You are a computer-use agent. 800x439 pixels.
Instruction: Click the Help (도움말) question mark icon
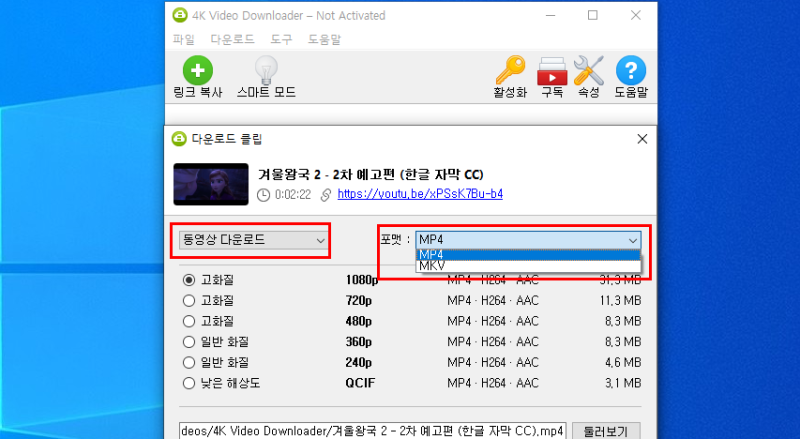(631, 70)
